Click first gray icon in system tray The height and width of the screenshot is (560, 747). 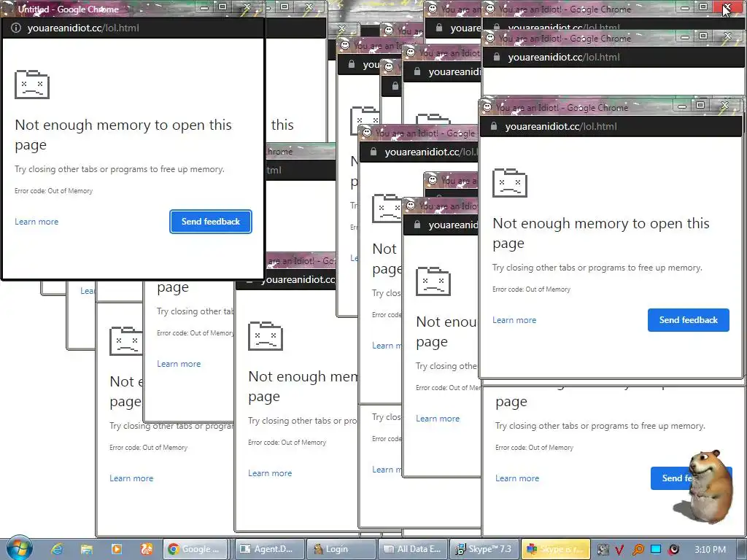[x=603, y=550]
